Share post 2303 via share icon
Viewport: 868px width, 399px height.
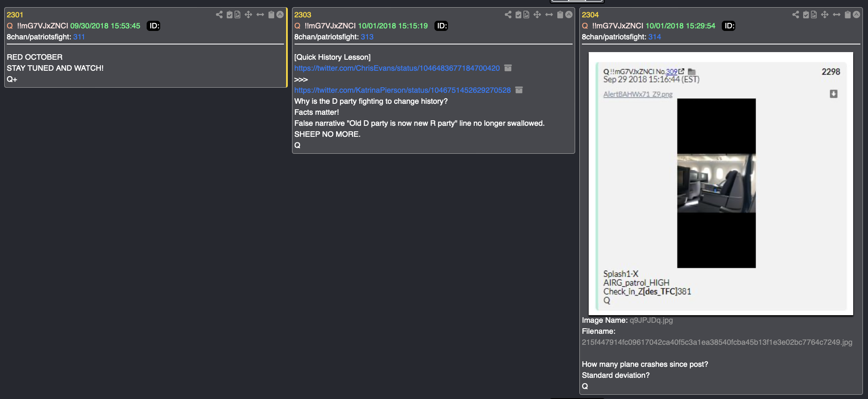[508, 15]
